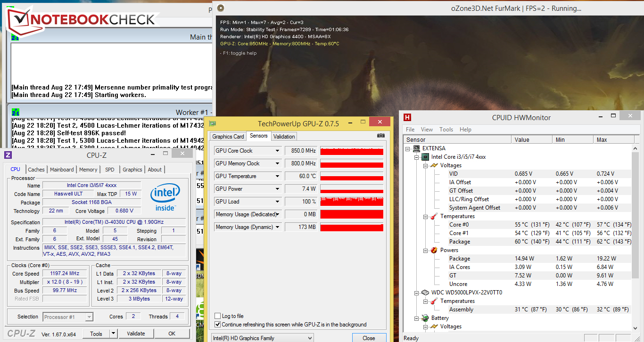Click the Validate button in CPU-Z
This screenshot has width=644, height=342.
136,334
